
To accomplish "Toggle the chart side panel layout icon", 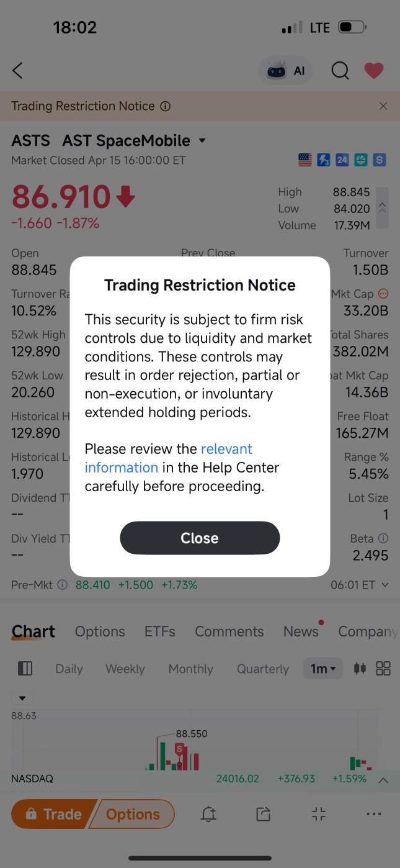I will tap(25, 669).
